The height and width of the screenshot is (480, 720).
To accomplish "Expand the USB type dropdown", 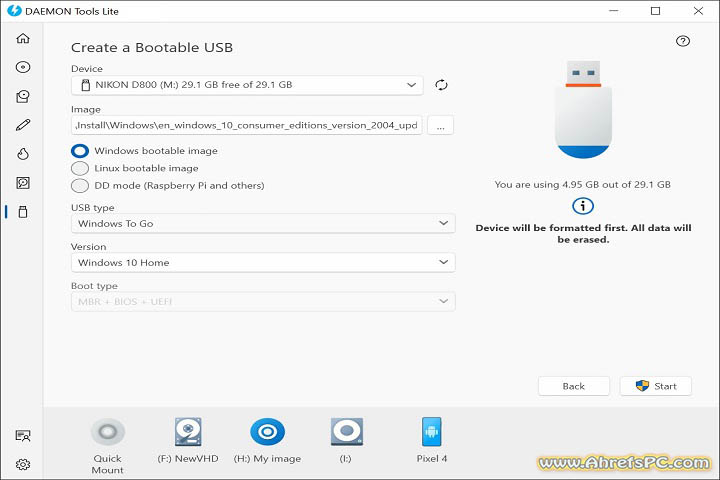I will pyautogui.click(x=263, y=224).
